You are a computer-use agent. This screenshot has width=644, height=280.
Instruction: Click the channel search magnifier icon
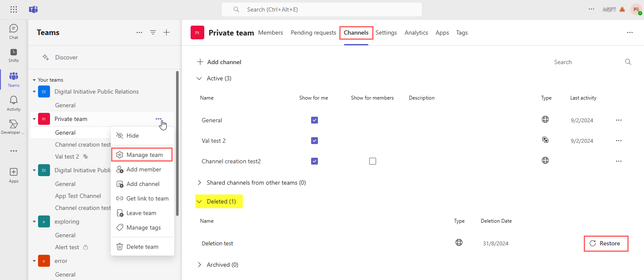[628, 62]
